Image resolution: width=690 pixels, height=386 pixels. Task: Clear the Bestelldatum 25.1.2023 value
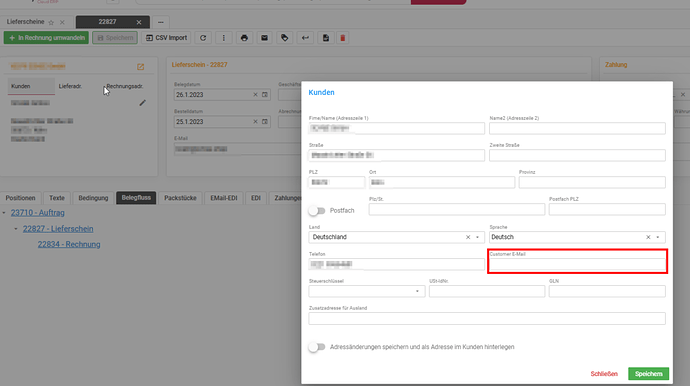pyautogui.click(x=255, y=121)
